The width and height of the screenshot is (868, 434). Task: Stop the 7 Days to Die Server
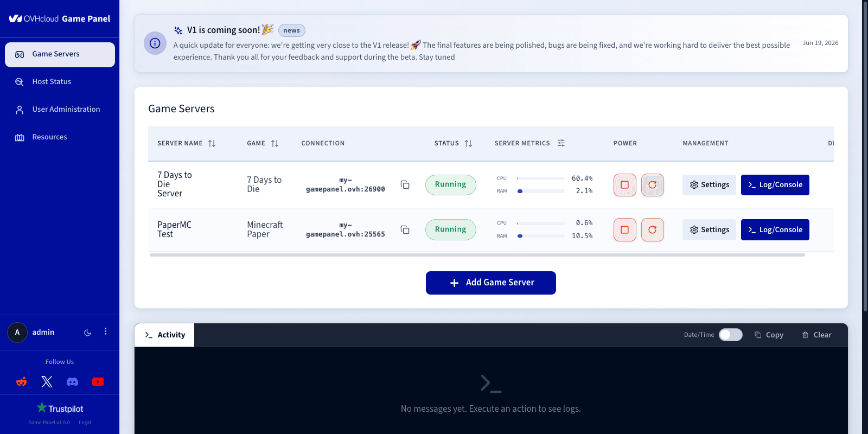coord(624,185)
